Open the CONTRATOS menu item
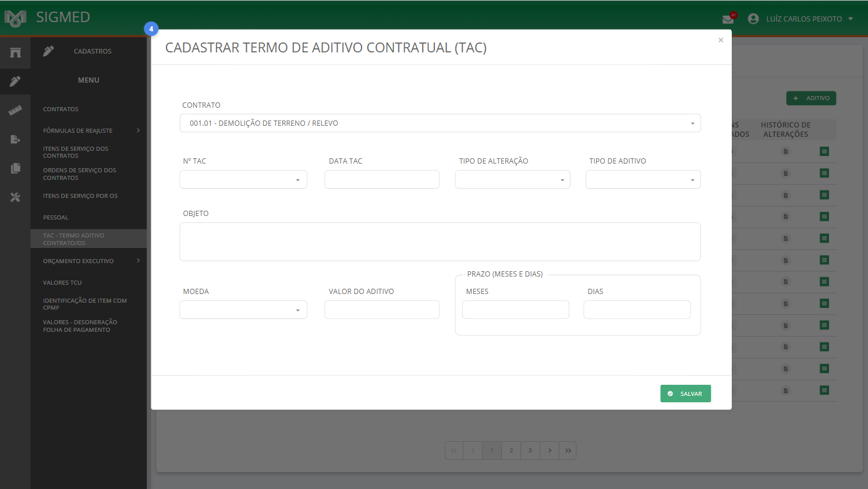Viewport: 868px width, 489px height. point(61,109)
